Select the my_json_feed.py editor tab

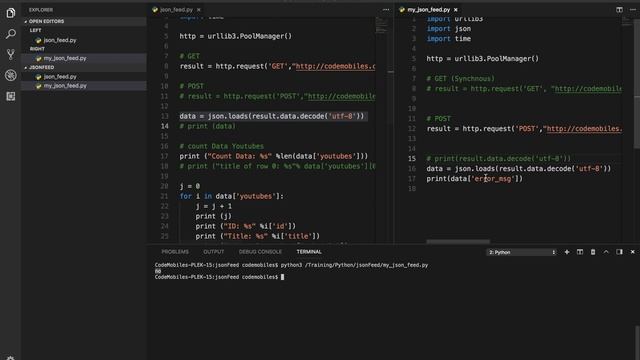tap(428, 10)
